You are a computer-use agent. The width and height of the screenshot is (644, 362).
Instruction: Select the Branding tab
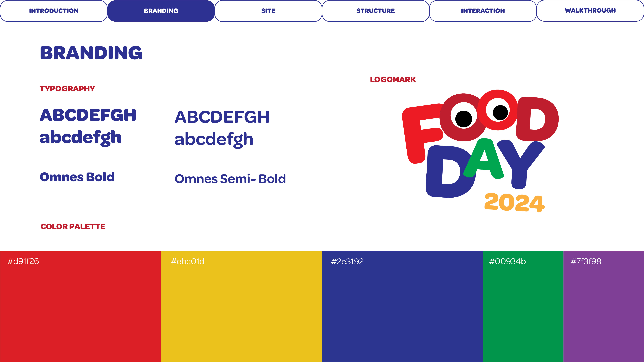[161, 11]
